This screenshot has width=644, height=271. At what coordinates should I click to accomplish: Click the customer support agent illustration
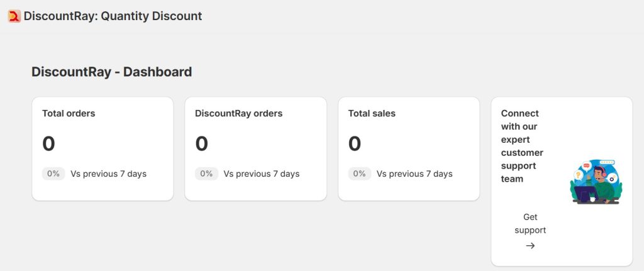[x=596, y=182]
